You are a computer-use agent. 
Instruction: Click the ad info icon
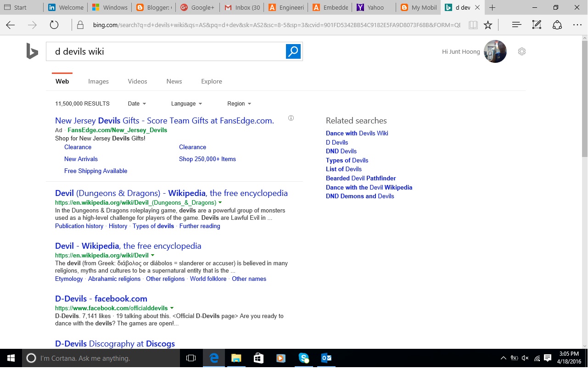click(291, 118)
